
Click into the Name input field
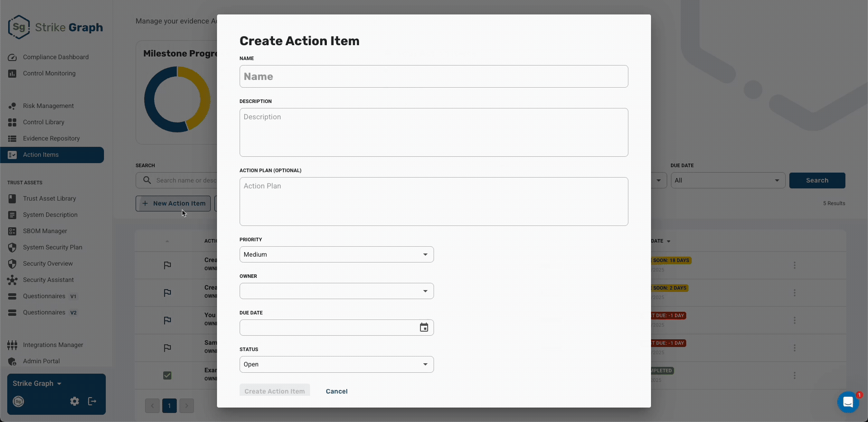[434, 76]
